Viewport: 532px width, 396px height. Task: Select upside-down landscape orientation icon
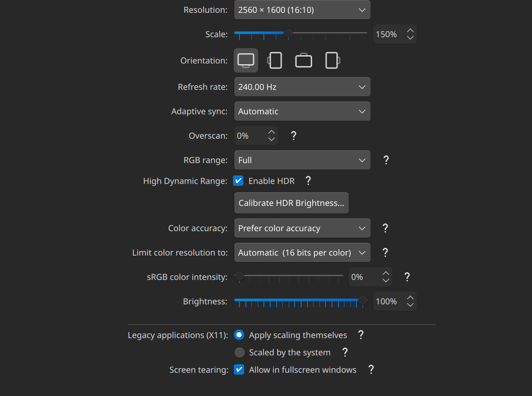(303, 60)
